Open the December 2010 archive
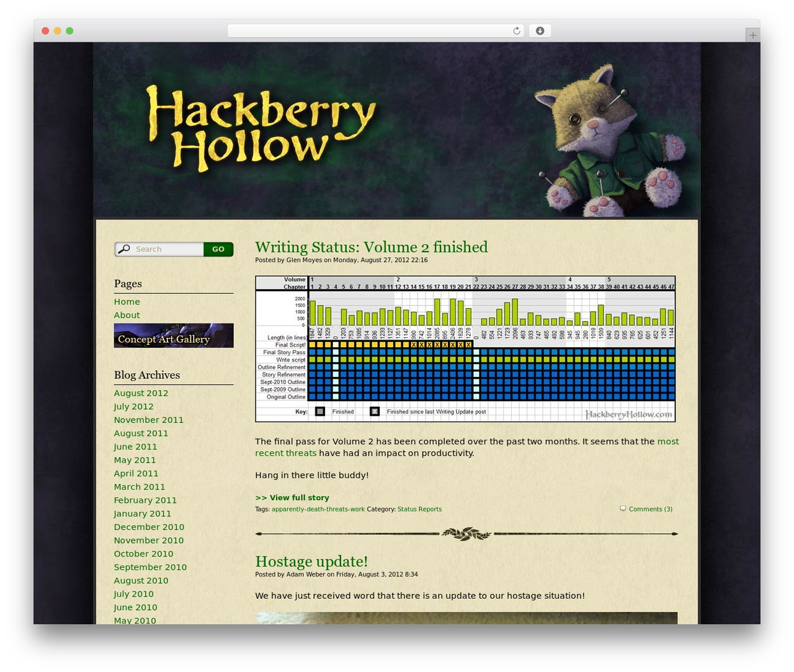The image size is (794, 672). [x=149, y=527]
